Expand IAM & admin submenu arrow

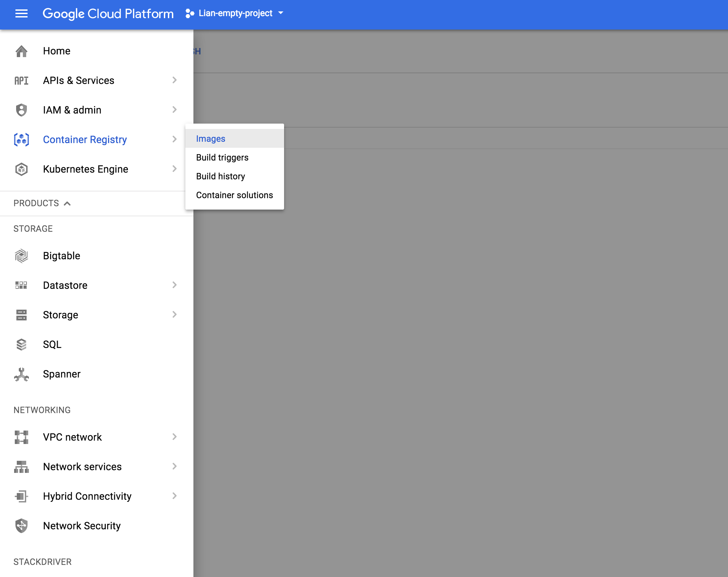pos(174,109)
